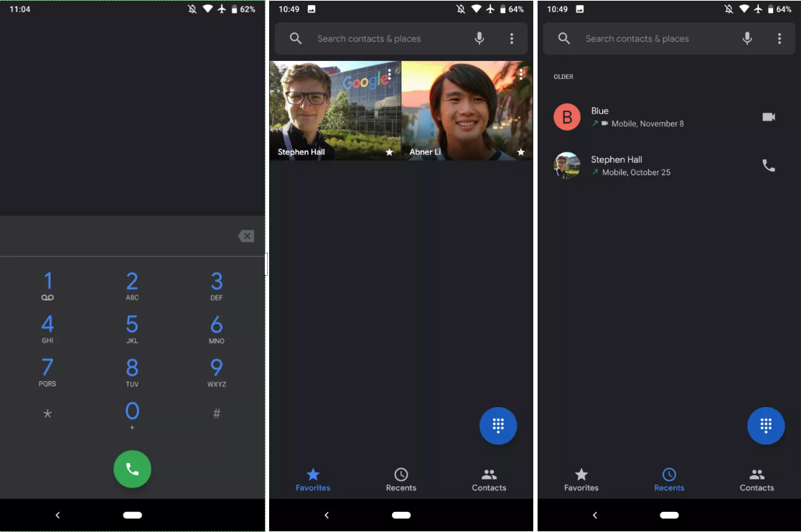Tap airplane mode icon in dialpad screen status bar

(221, 9)
